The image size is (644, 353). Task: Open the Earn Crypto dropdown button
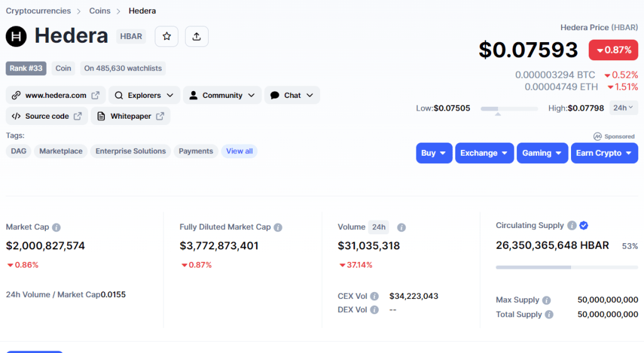pyautogui.click(x=604, y=153)
